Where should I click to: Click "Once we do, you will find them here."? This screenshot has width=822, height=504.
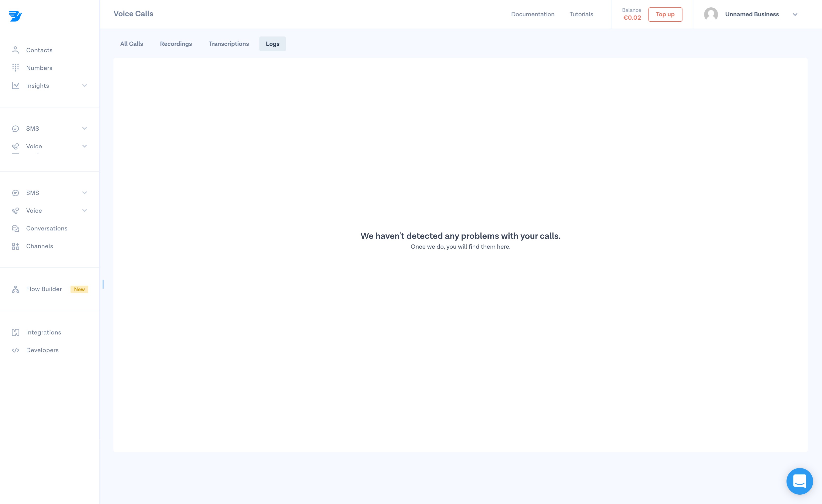pos(460,246)
